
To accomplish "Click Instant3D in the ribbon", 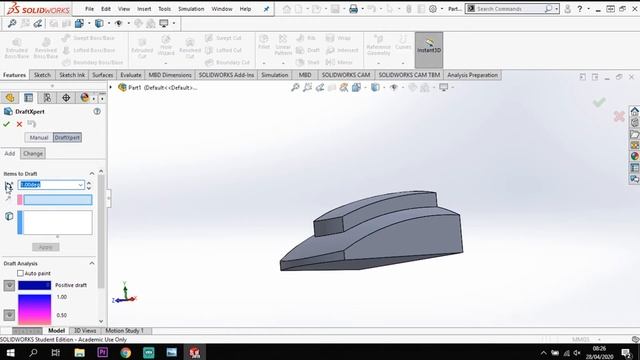I will point(429,50).
